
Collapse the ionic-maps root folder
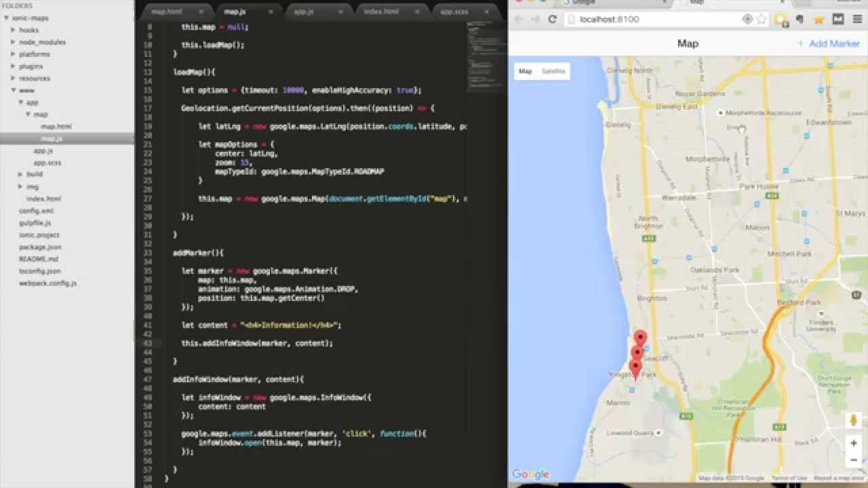pyautogui.click(x=7, y=18)
